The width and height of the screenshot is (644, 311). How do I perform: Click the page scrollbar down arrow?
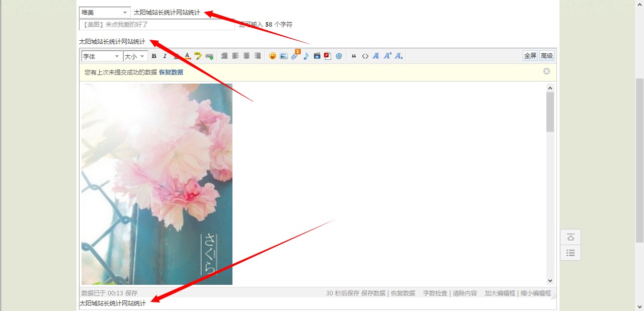point(639,306)
